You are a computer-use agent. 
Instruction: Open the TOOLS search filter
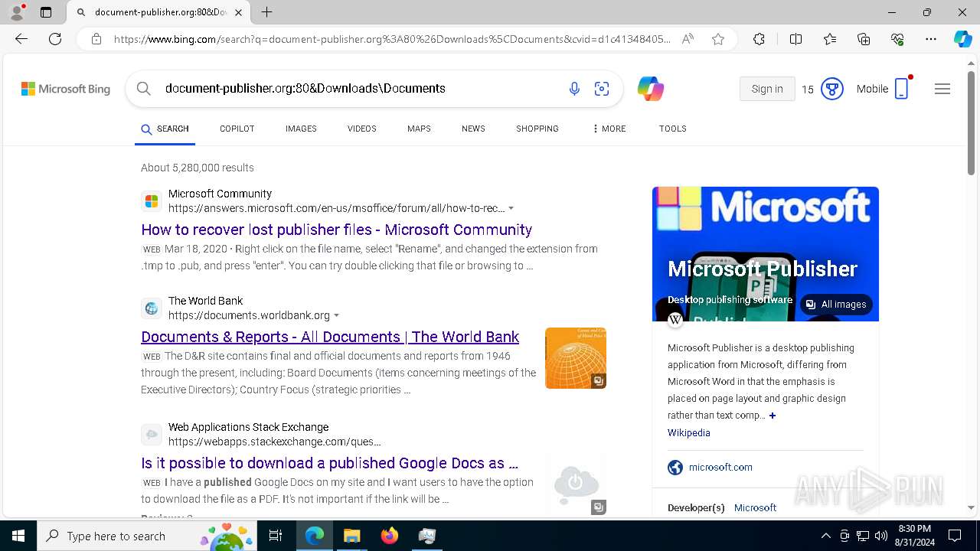(x=672, y=129)
